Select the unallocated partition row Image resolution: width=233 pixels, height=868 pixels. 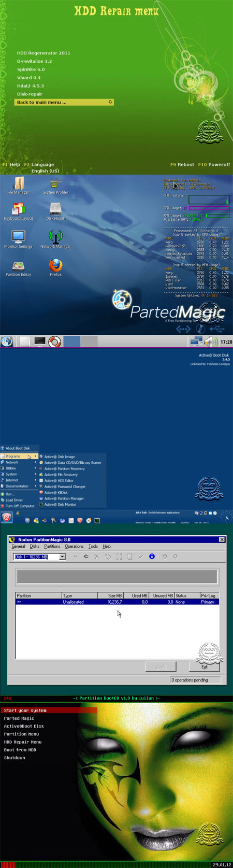coord(117,602)
